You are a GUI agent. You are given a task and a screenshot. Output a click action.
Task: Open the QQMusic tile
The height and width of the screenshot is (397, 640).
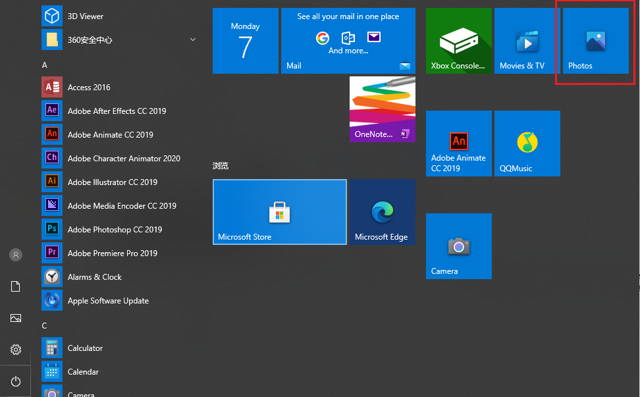pyautogui.click(x=527, y=144)
